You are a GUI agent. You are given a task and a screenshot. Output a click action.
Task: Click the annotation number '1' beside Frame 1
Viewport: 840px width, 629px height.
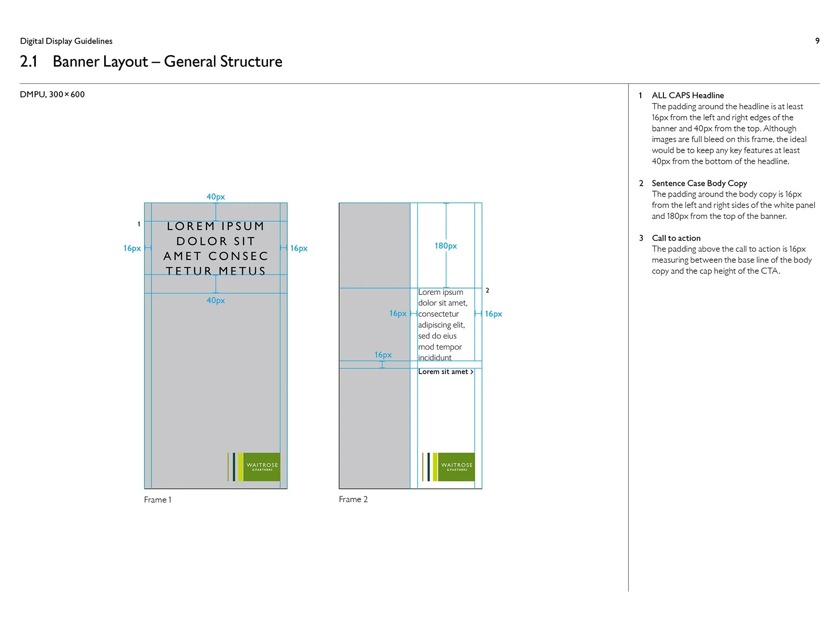click(x=139, y=224)
